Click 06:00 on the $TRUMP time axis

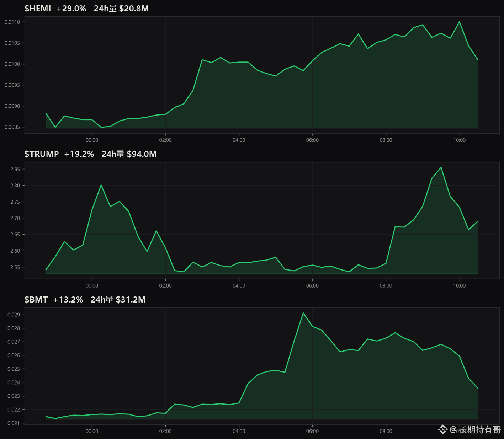pos(312,286)
